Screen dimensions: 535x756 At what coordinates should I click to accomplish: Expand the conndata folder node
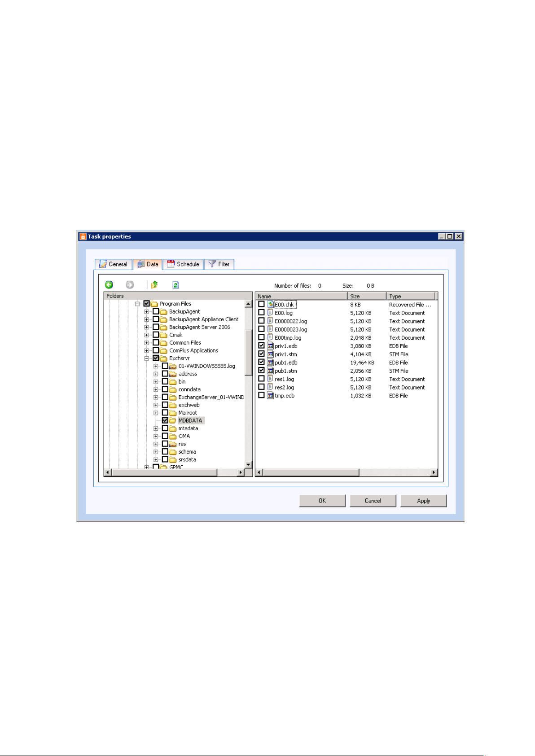click(x=156, y=389)
